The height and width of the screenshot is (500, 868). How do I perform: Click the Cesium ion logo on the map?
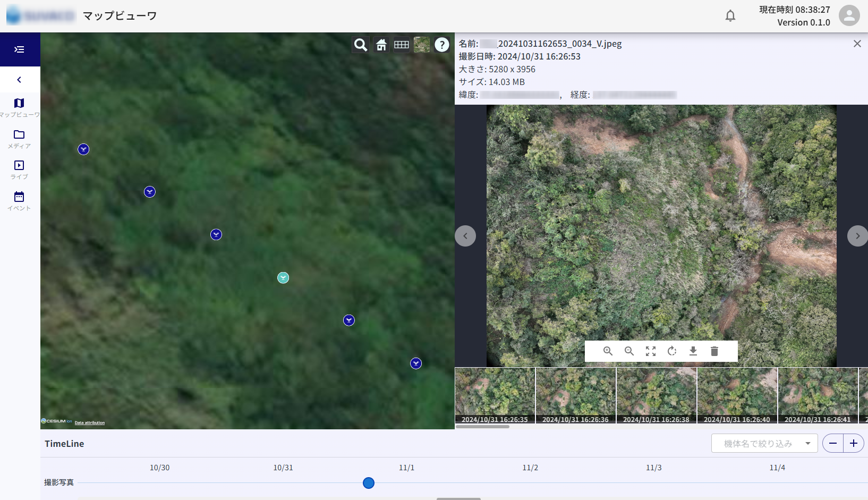pyautogui.click(x=57, y=421)
